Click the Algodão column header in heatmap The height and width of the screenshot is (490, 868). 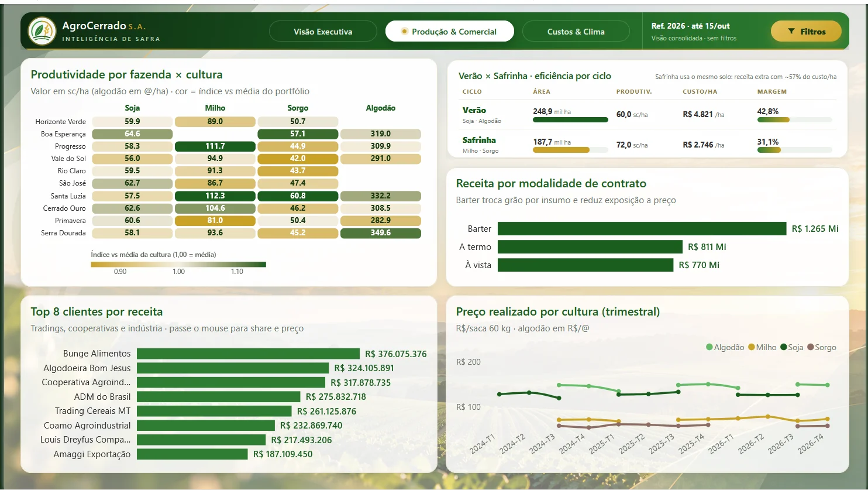point(381,108)
